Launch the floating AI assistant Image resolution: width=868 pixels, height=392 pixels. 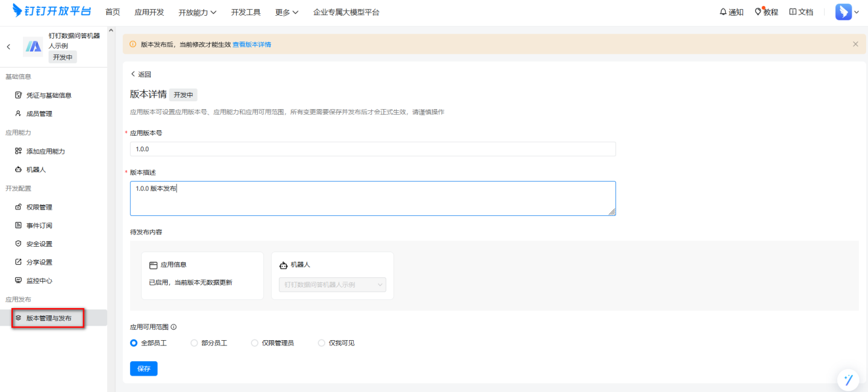[849, 379]
